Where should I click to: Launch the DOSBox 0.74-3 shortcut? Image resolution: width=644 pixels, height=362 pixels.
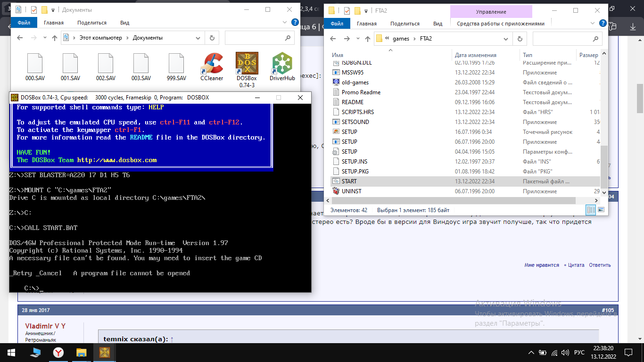tap(247, 64)
